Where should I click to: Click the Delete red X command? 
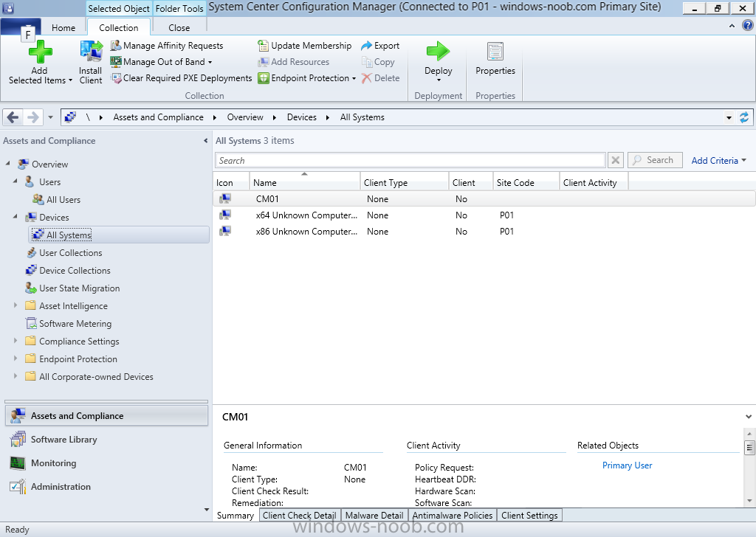[380, 78]
